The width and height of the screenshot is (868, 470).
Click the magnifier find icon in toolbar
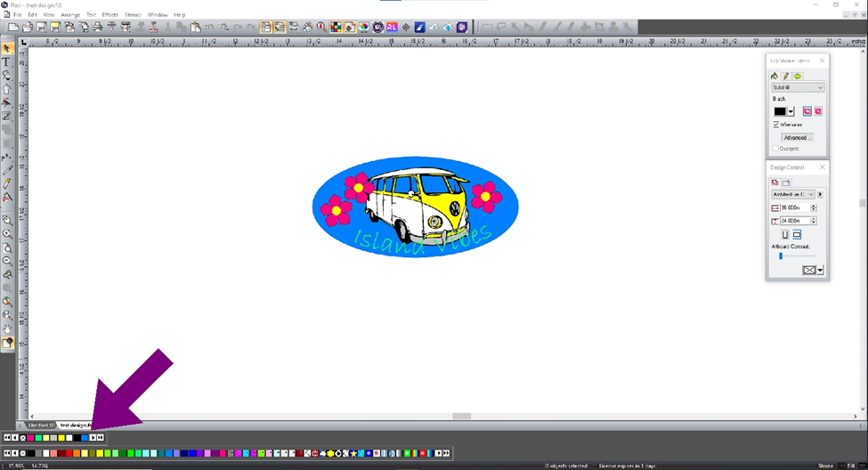(321, 27)
